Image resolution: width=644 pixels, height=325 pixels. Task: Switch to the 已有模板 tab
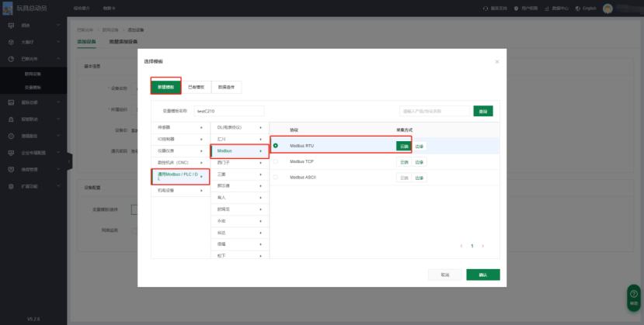tap(196, 87)
